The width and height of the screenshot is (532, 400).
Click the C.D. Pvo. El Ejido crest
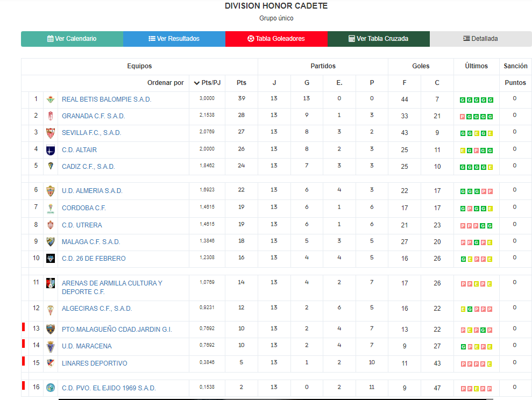click(51, 388)
